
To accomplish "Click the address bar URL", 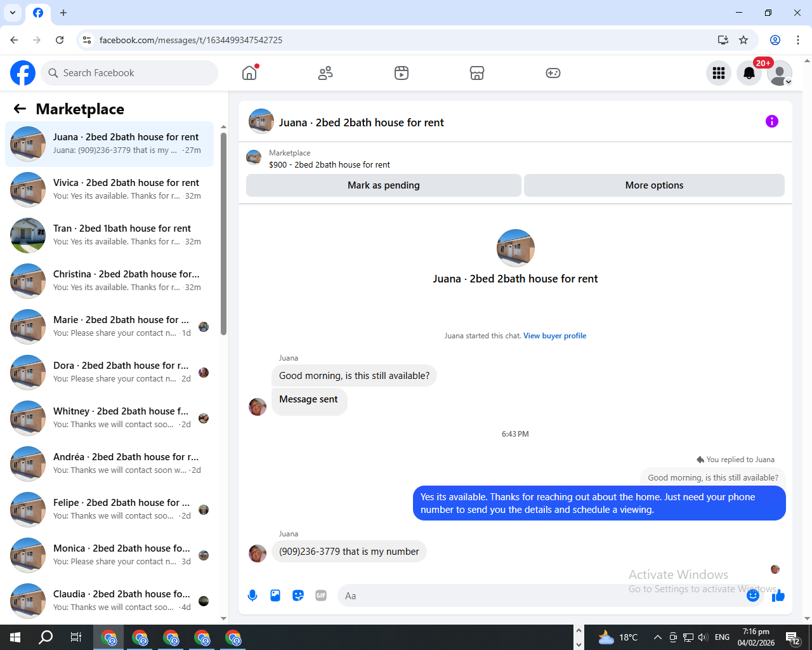I will pos(191,40).
